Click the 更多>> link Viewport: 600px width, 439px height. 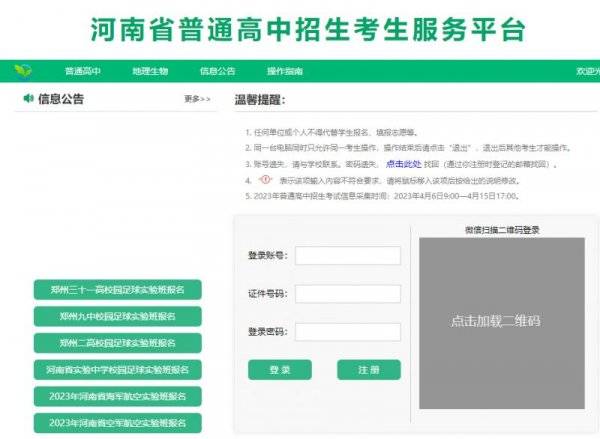197,99
